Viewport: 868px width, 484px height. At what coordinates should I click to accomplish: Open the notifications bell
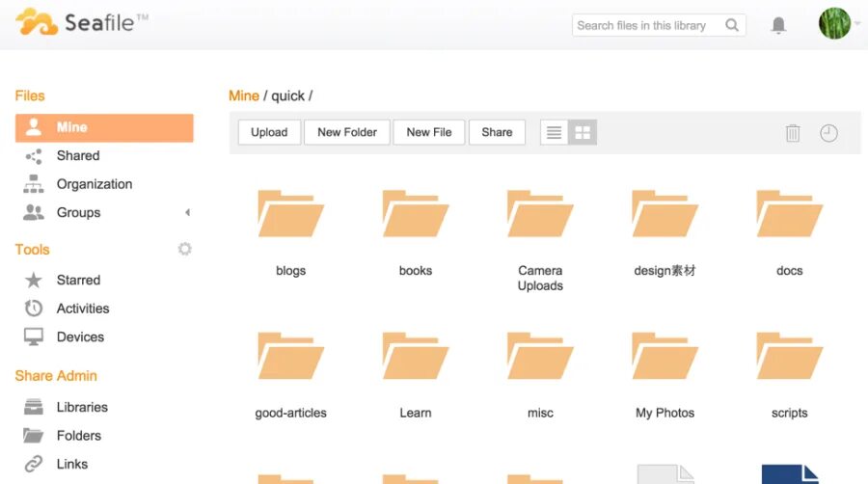pos(778,25)
